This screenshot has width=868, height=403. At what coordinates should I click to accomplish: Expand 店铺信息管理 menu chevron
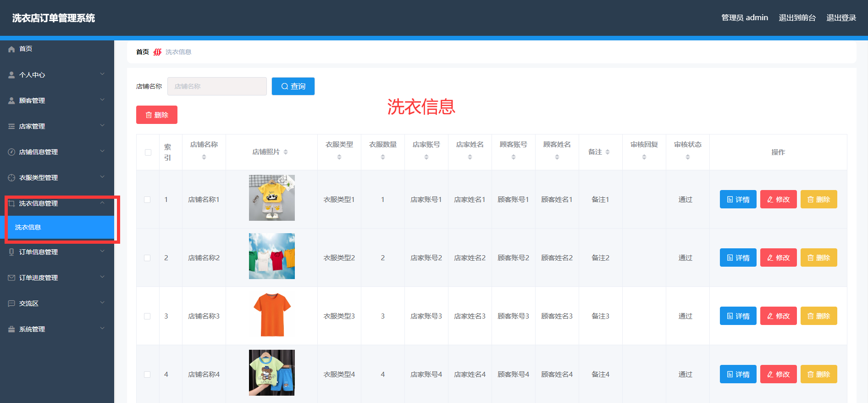(102, 151)
